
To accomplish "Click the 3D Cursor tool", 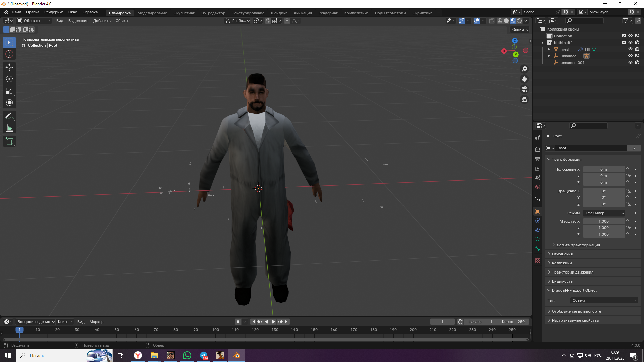I will coord(9,54).
